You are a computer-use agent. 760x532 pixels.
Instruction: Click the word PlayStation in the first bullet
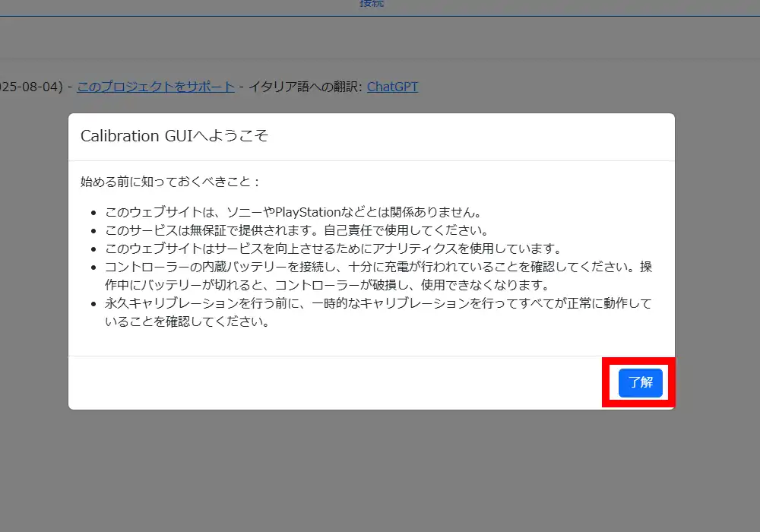click(x=308, y=211)
